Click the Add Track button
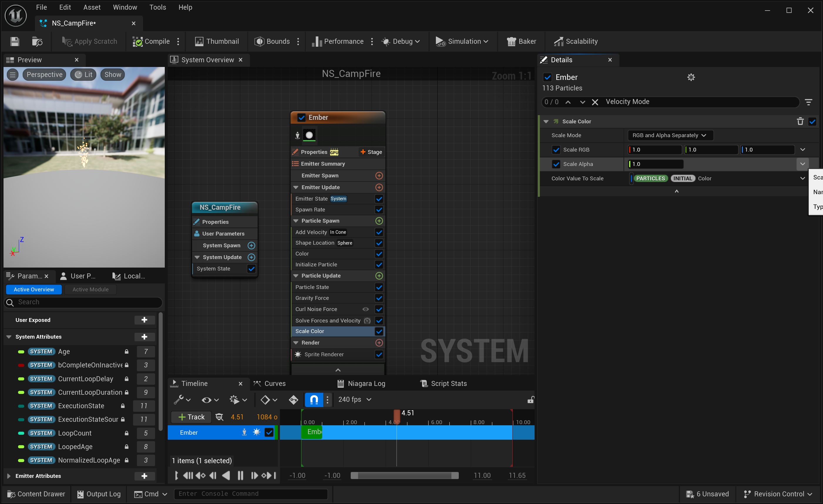This screenshot has height=504, width=823. [x=191, y=417]
